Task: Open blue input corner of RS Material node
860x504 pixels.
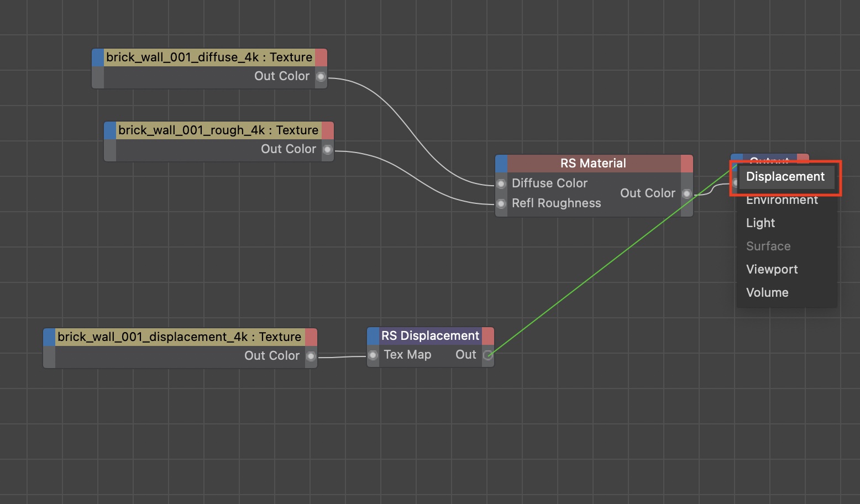Action: [501, 164]
